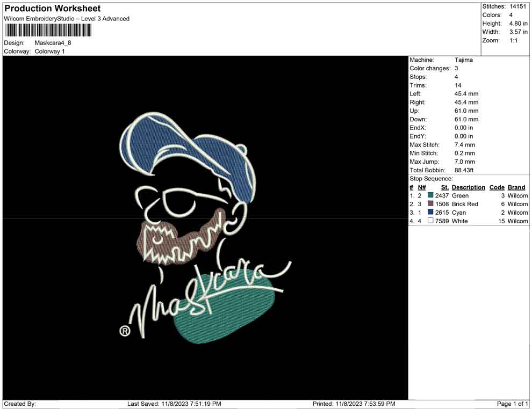Click the embroidery design preview of Maskcara
This screenshot has width=532, height=409.
click(x=205, y=228)
